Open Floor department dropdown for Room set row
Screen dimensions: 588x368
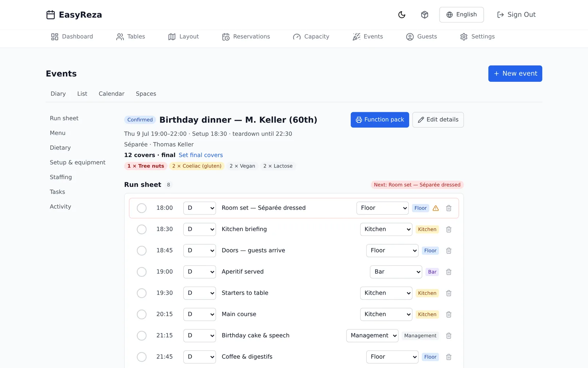click(382, 208)
